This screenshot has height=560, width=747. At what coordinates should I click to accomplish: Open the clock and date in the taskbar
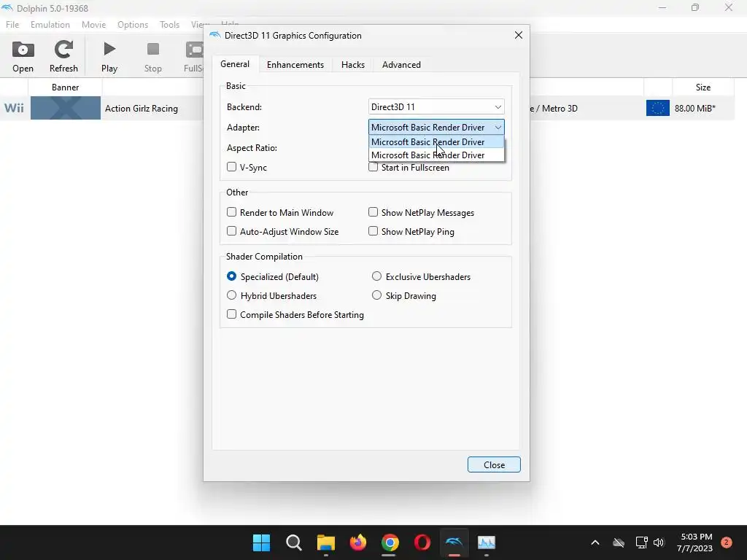pos(694,542)
